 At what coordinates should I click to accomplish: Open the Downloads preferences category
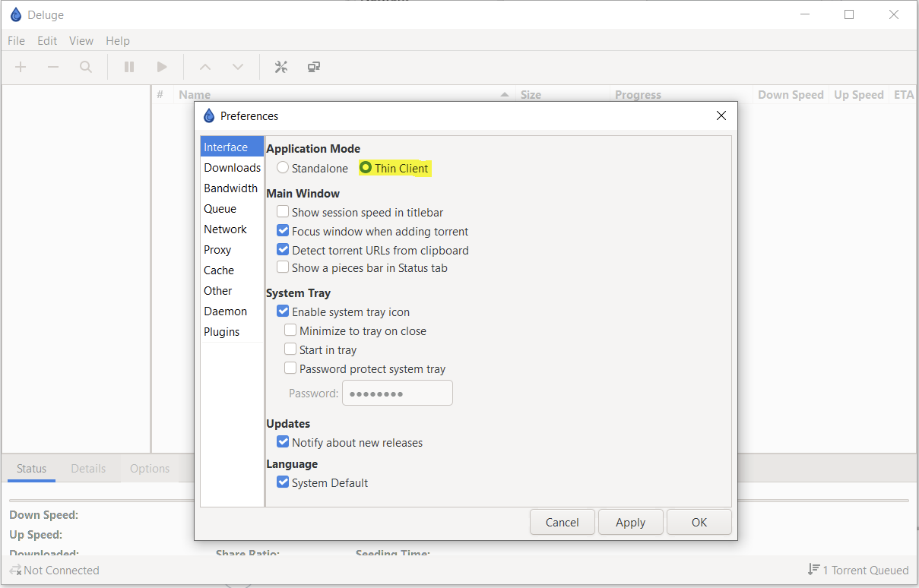click(x=232, y=168)
